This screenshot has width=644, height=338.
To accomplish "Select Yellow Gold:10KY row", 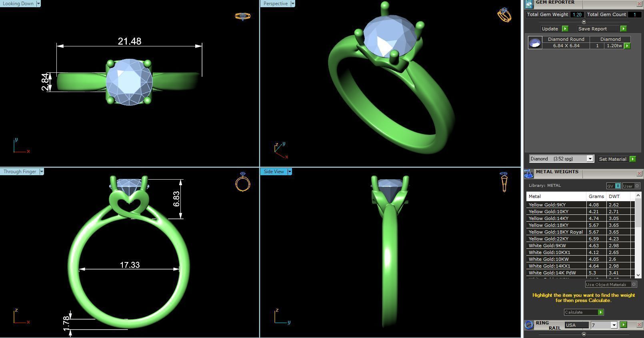I will pyautogui.click(x=580, y=212).
